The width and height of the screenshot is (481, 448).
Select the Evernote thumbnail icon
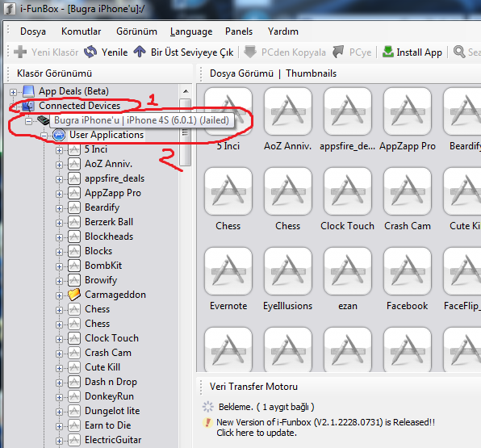tap(228, 271)
